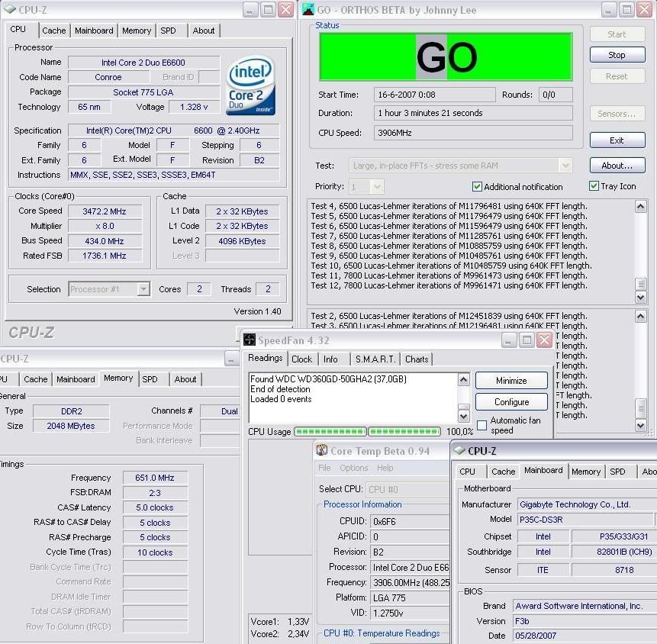Toggle the Tray Icon checkbox
657x644 pixels.
594,185
